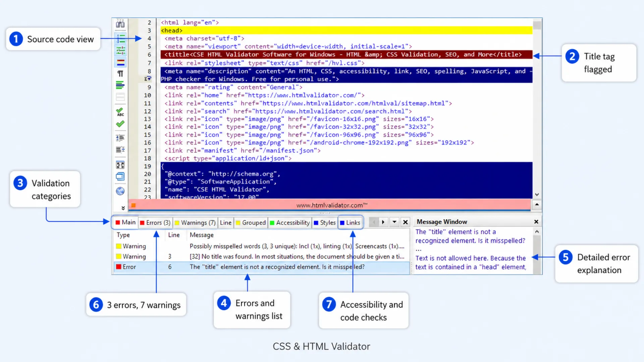Click the tab scroll left arrow
This screenshot has width=644, height=362.
click(x=374, y=222)
